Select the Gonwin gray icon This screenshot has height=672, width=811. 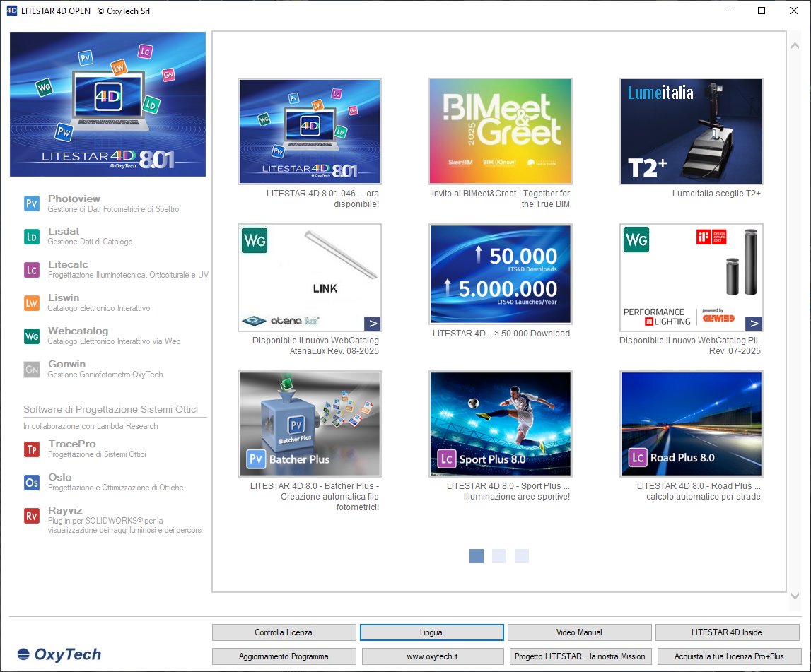[32, 369]
